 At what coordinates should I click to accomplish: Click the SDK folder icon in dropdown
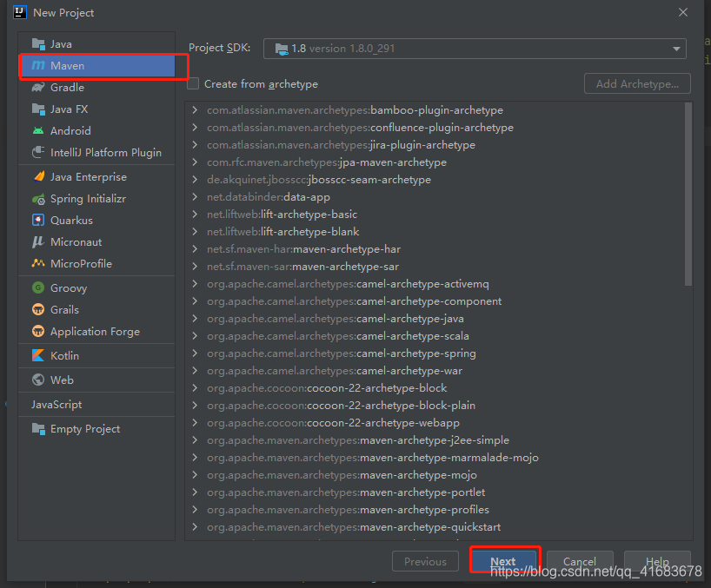[282, 49]
